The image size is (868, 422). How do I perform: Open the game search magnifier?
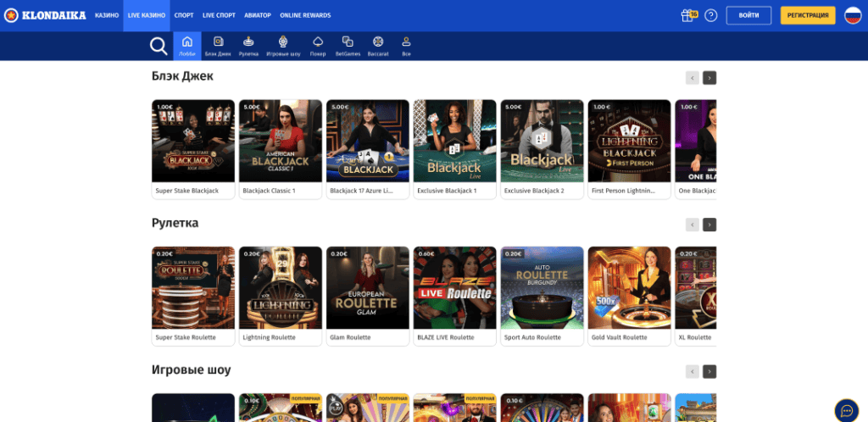[x=159, y=47]
